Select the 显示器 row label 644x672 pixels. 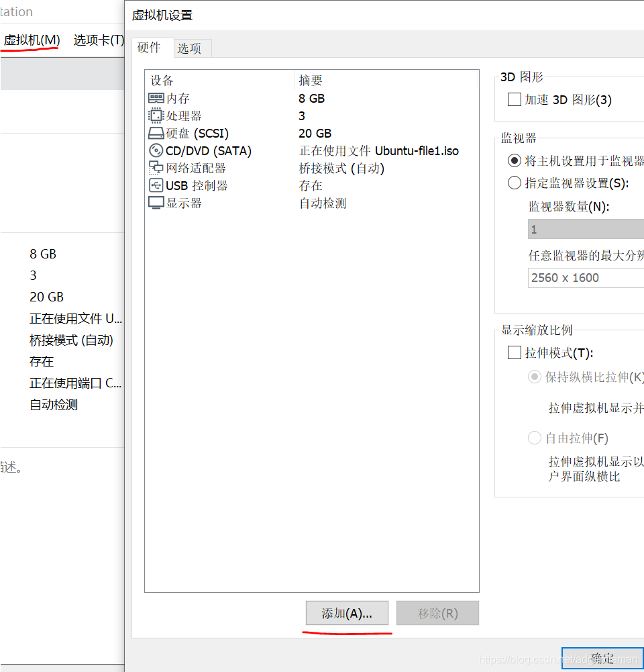click(184, 203)
